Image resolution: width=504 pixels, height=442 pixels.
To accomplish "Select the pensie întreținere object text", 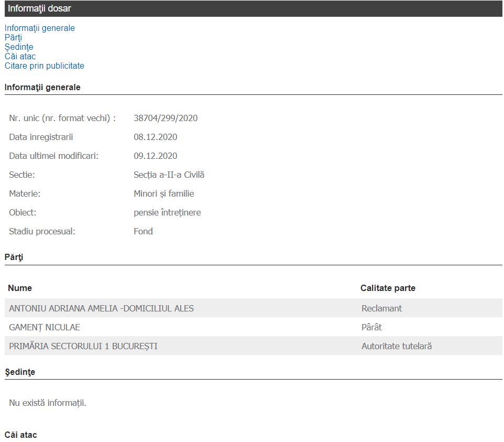I will (167, 213).
